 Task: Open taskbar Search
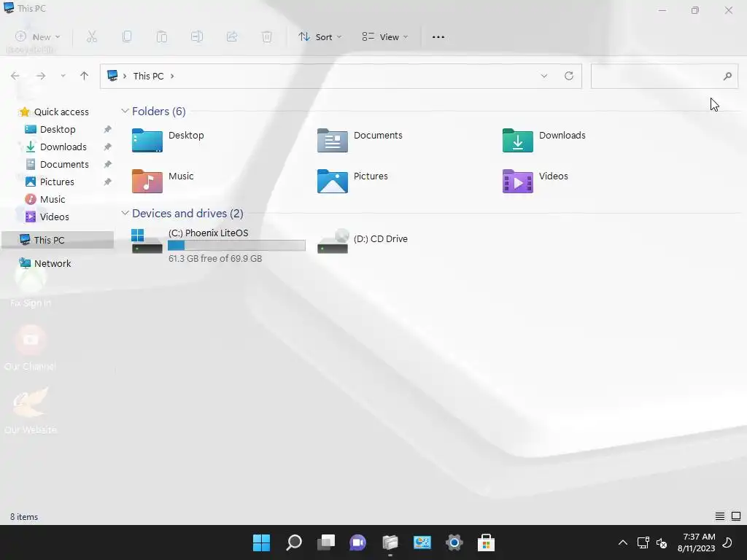pos(294,542)
